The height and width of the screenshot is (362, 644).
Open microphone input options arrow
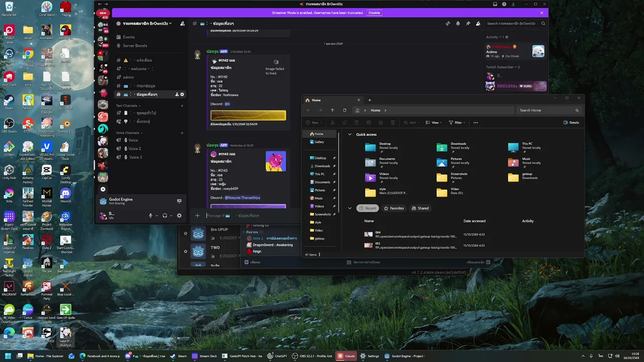coord(157,216)
